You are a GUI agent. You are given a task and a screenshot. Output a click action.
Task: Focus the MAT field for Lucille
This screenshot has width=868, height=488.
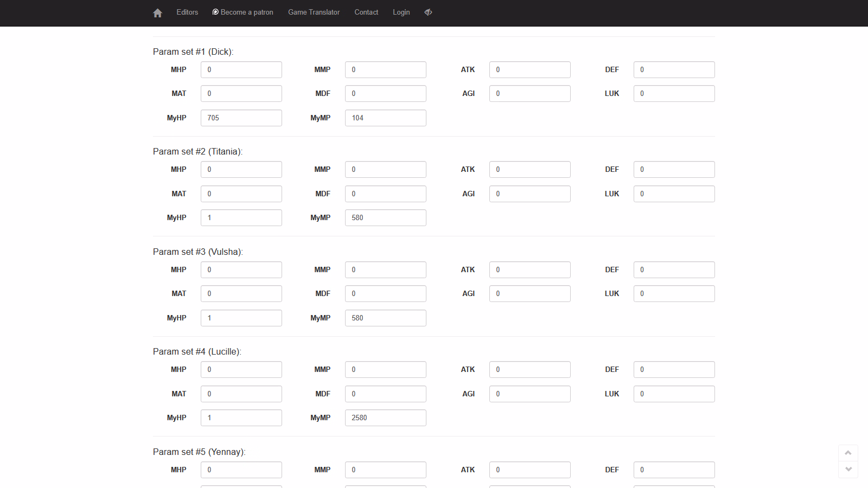(x=241, y=394)
